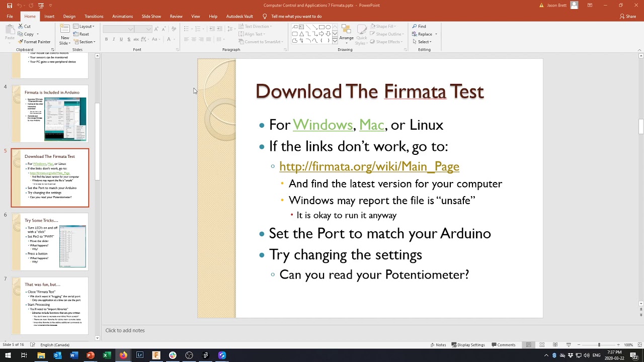Click the English (Canada) language indicator

(x=55, y=345)
